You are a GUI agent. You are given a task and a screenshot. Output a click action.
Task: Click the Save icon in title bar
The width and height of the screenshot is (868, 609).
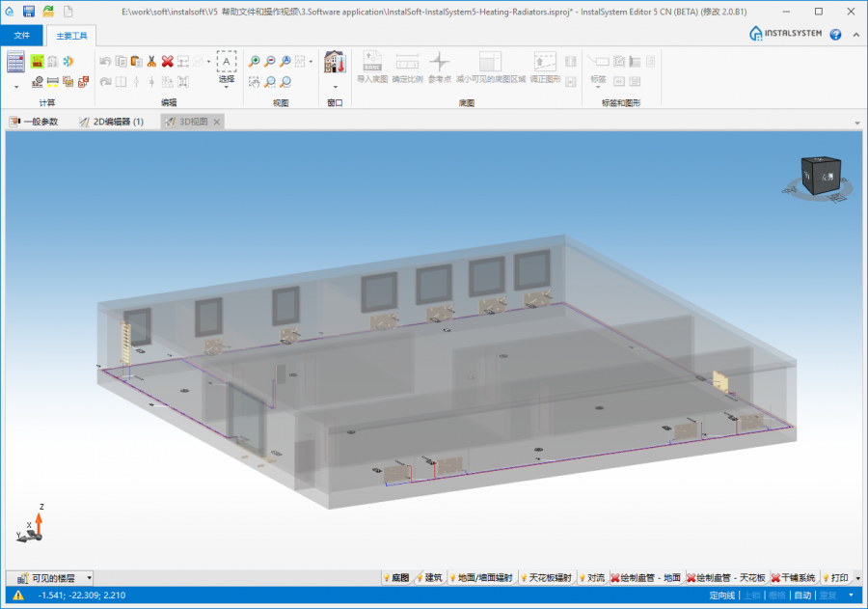click(x=29, y=11)
